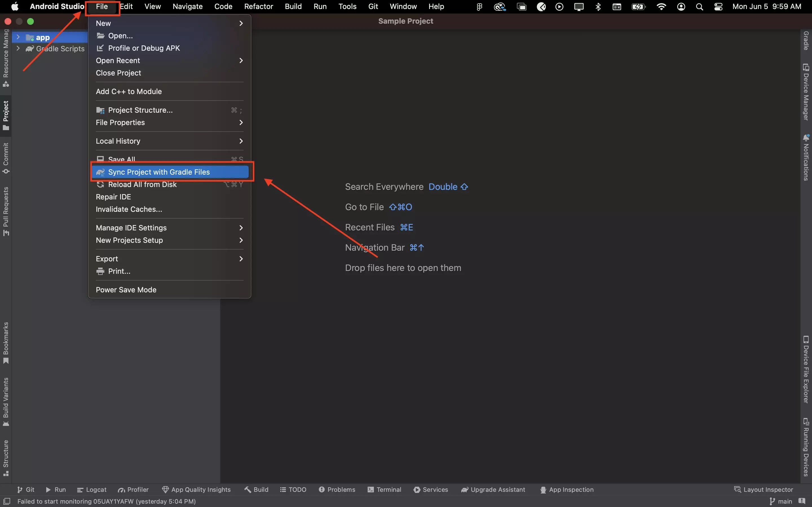
Task: Open Logcat from the bottom bar
Action: 92,489
